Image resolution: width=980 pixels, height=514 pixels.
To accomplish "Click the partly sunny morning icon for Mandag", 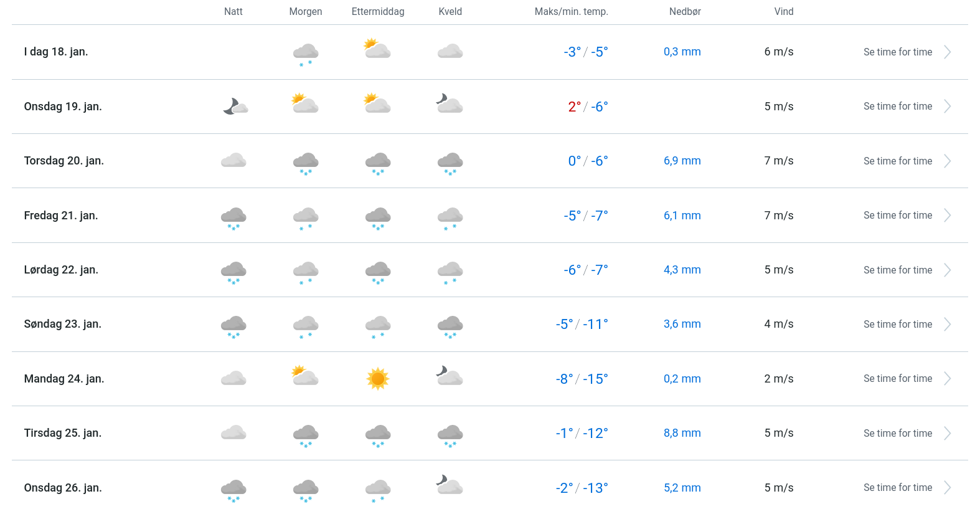I will (x=305, y=376).
